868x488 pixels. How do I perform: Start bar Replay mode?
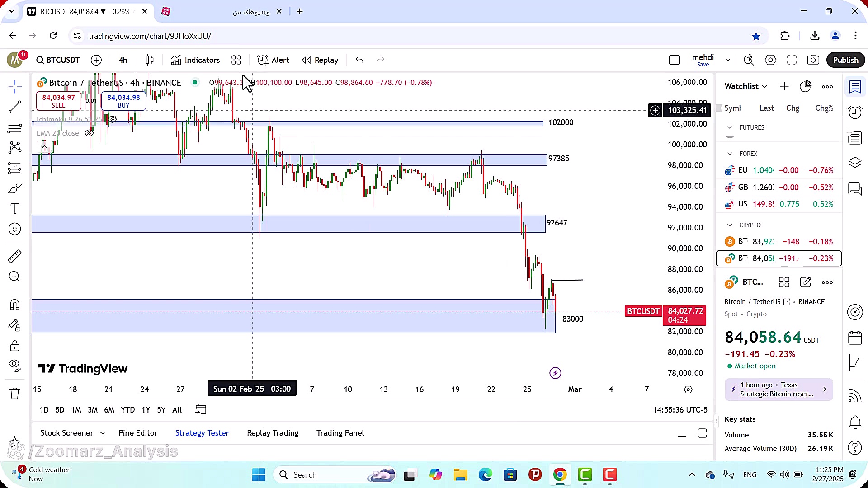[320, 60]
